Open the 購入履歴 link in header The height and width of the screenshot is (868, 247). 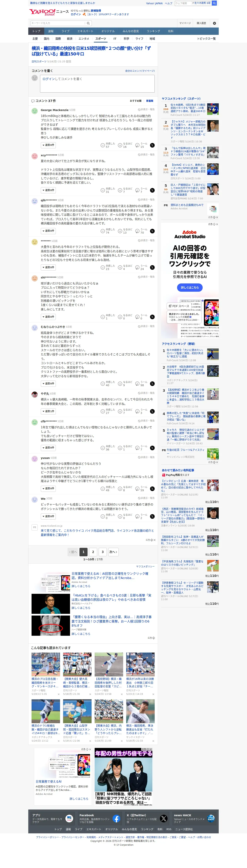coord(202,23)
